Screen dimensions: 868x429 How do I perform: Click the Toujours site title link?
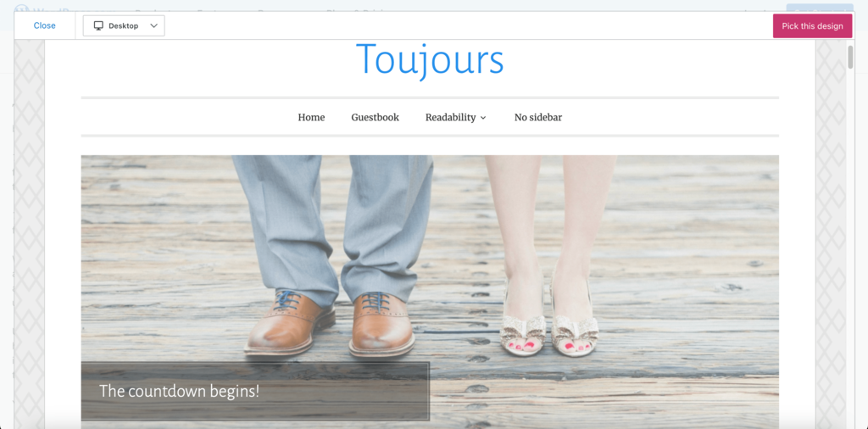430,60
